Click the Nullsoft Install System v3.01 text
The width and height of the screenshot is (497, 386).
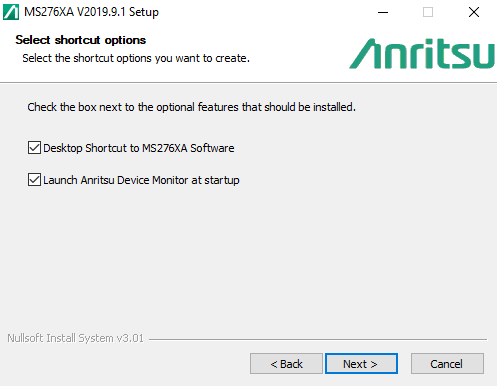coord(75,338)
